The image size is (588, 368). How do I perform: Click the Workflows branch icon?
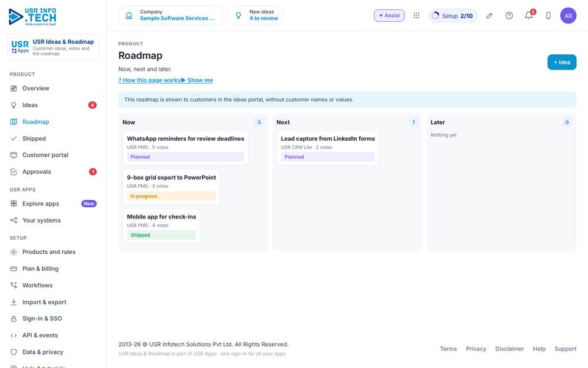14,286
